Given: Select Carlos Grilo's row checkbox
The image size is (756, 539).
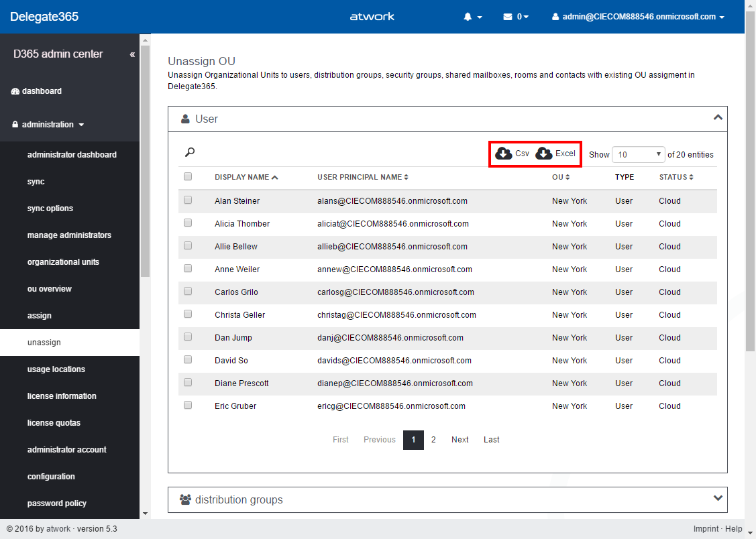Looking at the screenshot, I should tap(188, 291).
